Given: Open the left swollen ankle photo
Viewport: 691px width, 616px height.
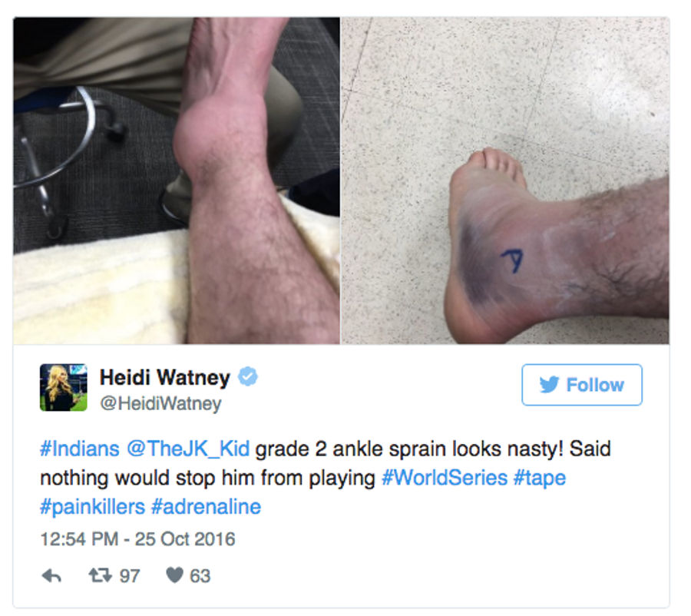Looking at the screenshot, I should point(177,180).
